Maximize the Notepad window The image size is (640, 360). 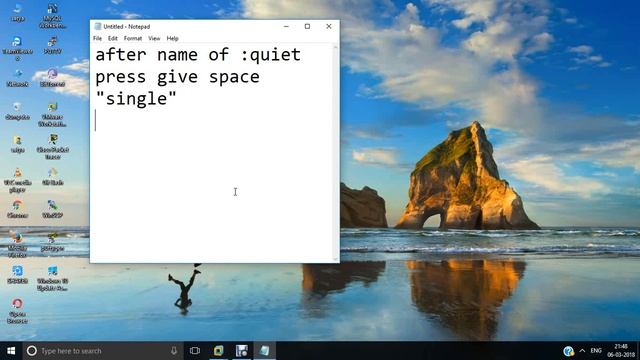[x=307, y=26]
